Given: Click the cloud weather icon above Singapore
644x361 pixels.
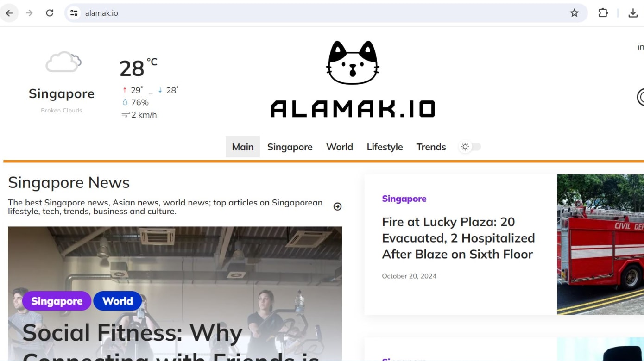Looking at the screenshot, I should pos(63,62).
